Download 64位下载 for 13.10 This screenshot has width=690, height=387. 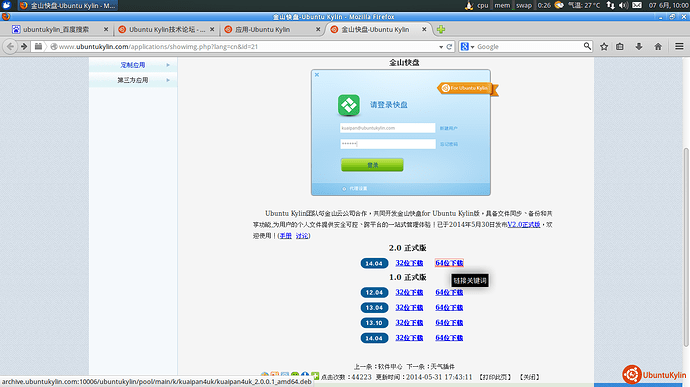tap(449, 323)
